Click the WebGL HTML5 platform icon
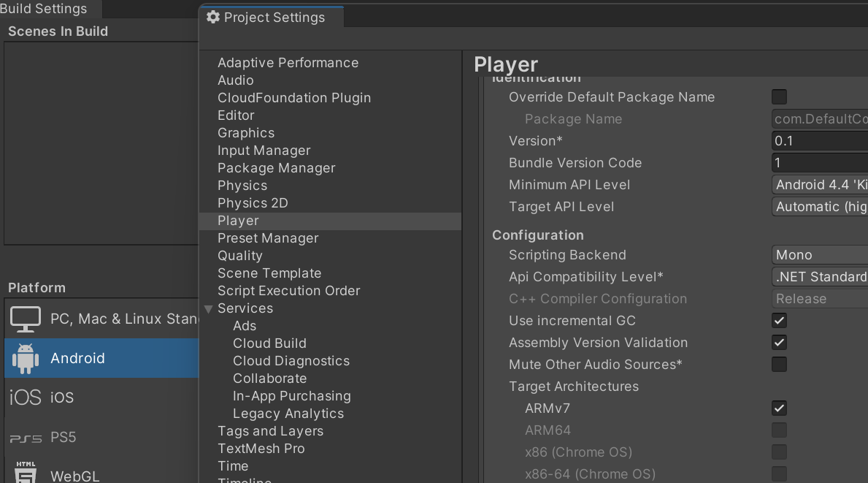Image resolution: width=868 pixels, height=483 pixels. point(26,473)
